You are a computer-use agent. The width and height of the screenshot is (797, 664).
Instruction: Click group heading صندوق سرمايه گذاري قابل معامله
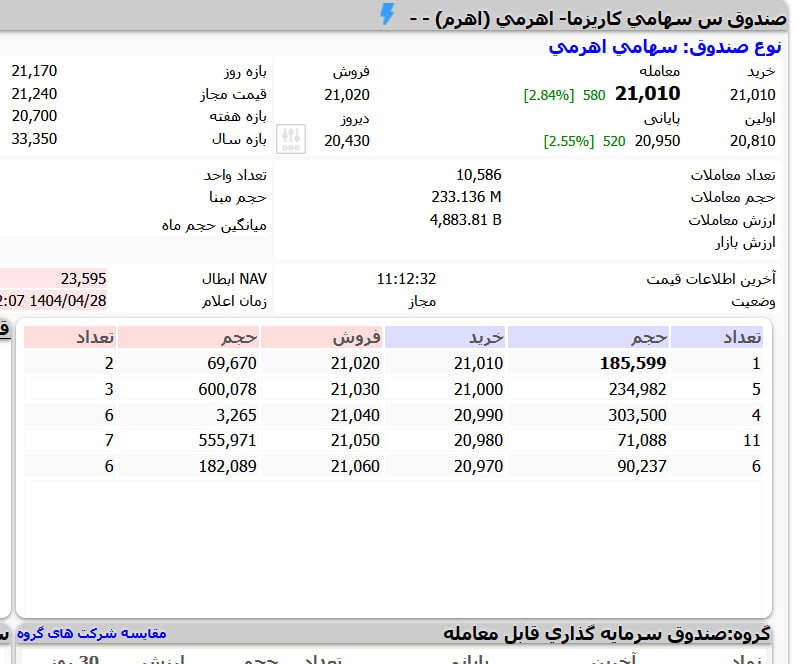606,633
